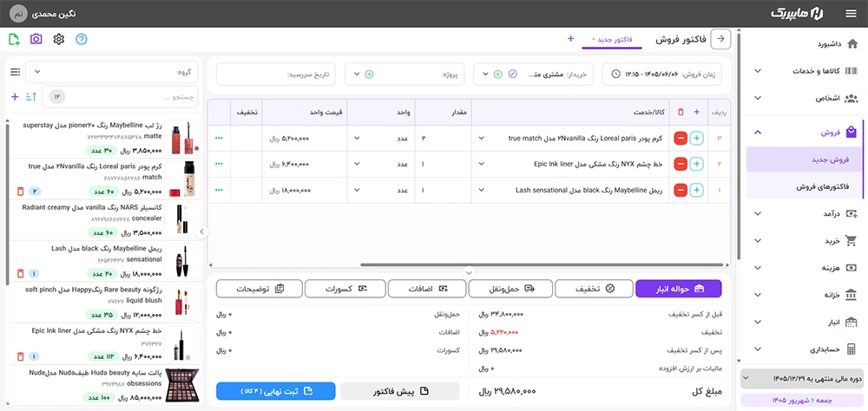868x411 pixels.
Task: Collapse the فروش sidebar section
Action: pyautogui.click(x=805, y=132)
